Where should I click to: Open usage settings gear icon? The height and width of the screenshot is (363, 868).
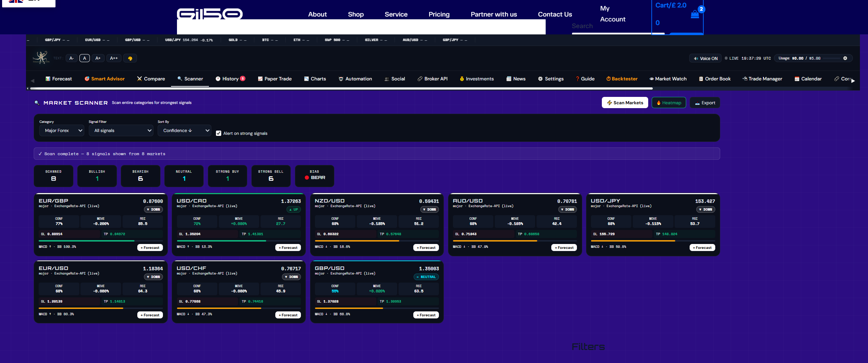point(845,58)
